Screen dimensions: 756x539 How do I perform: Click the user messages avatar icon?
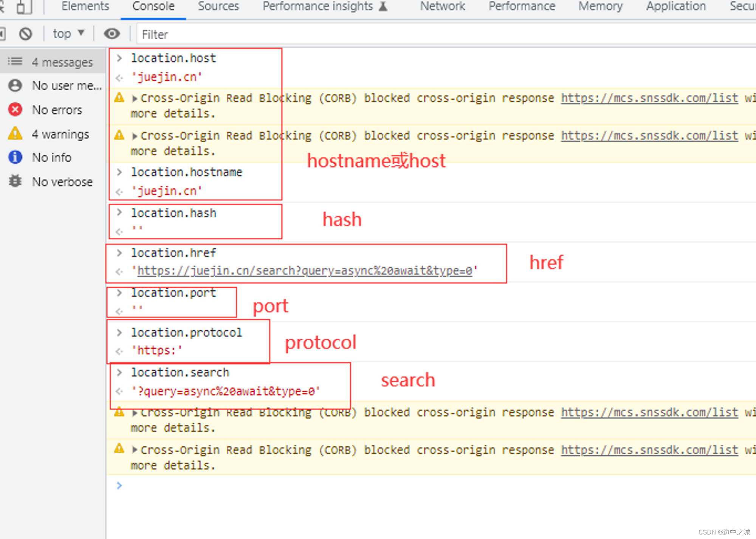(x=15, y=85)
